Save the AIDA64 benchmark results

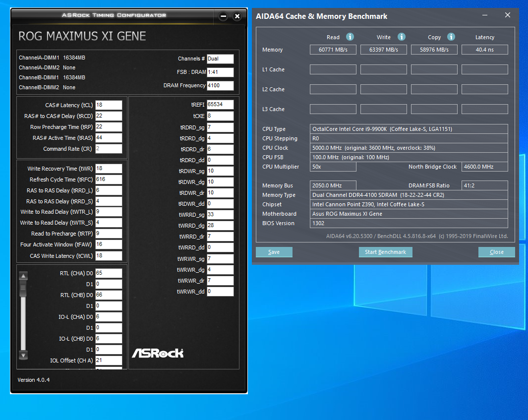(x=274, y=252)
